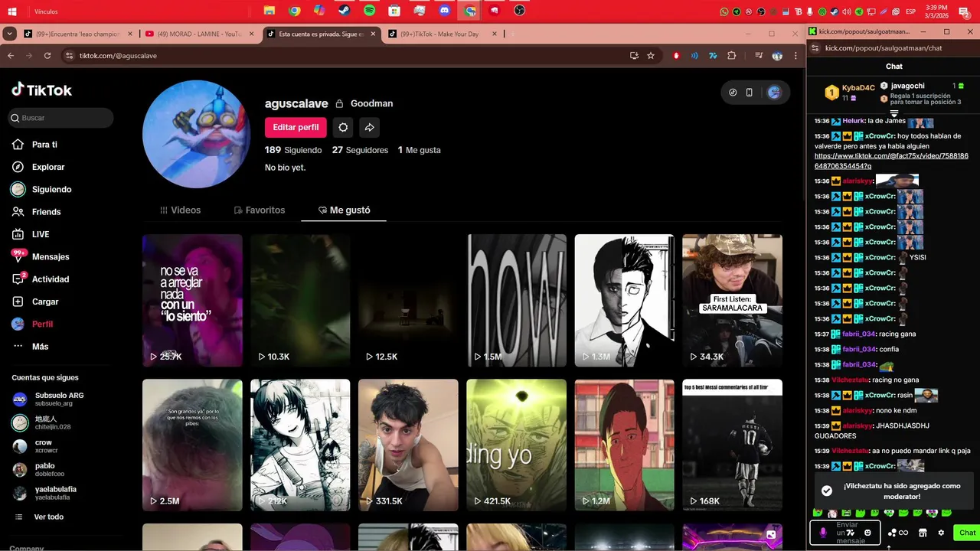980x551 pixels.
Task: Click the purple microphone icon in Kick chat
Action: pyautogui.click(x=823, y=533)
